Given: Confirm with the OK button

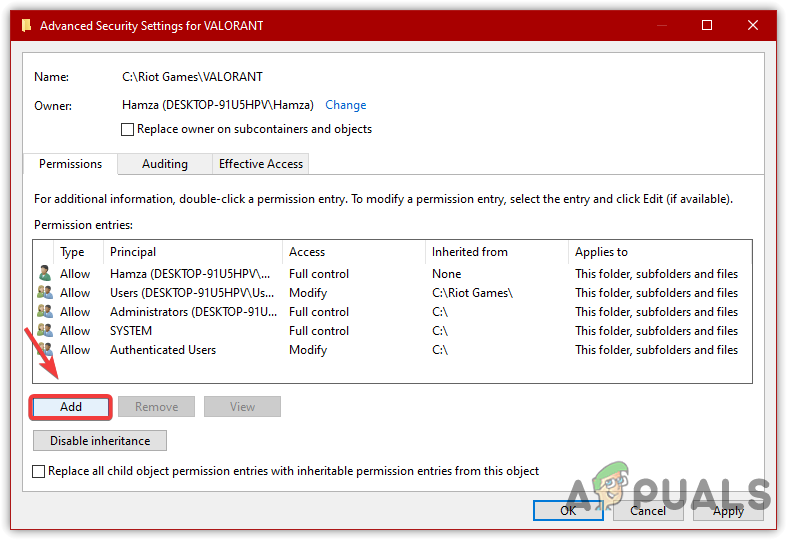Looking at the screenshot, I should (568, 511).
